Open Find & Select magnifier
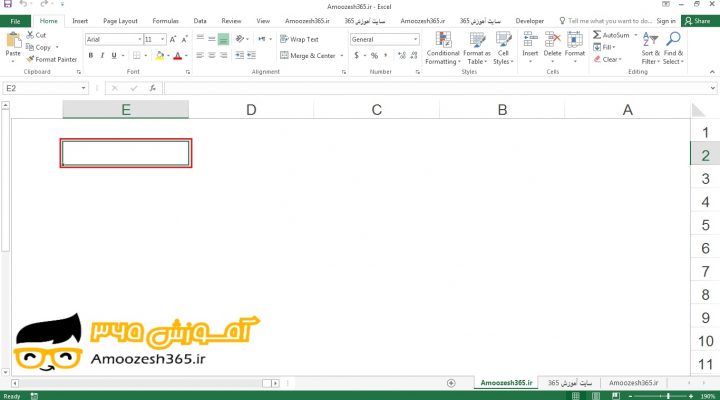Viewport: 720px width, 400px height. pos(673,48)
